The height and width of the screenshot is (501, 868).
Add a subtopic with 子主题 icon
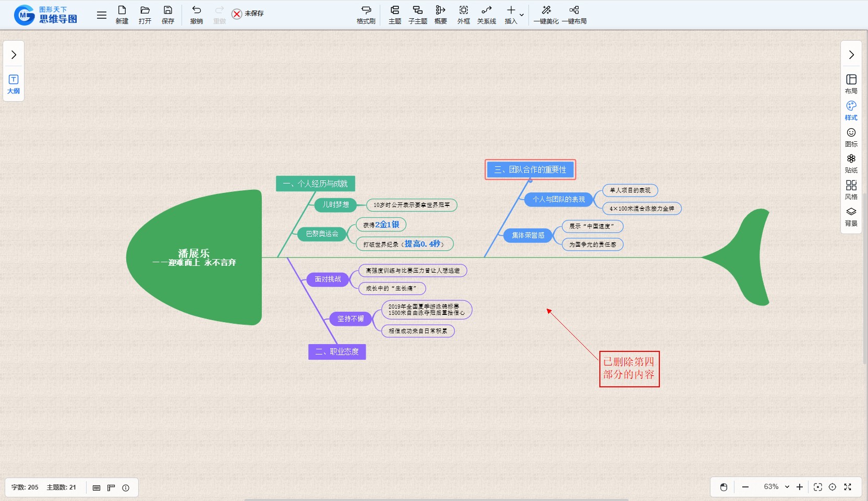(417, 15)
